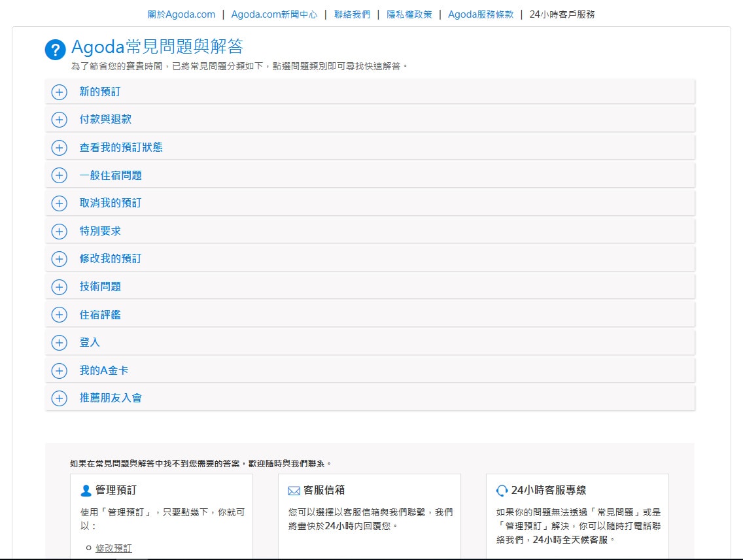Viewport: 743px width, 560px height.
Task: Expand the 技術問題 plus icon
Action: (x=60, y=287)
